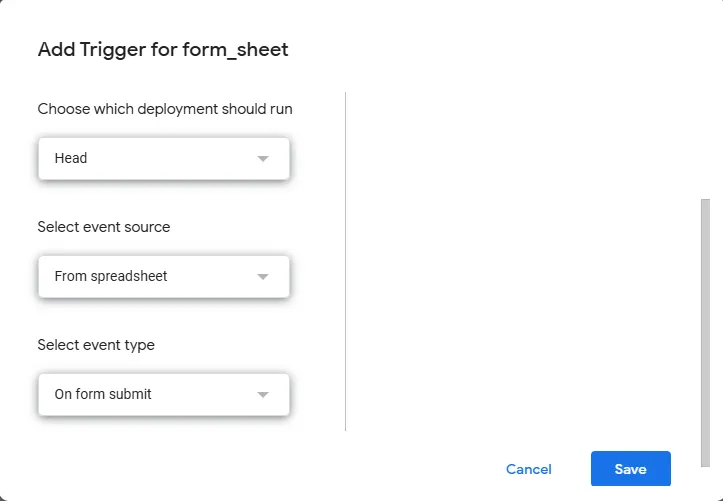The height and width of the screenshot is (501, 723).
Task: Click the "Select event type" label
Action: [96, 345]
